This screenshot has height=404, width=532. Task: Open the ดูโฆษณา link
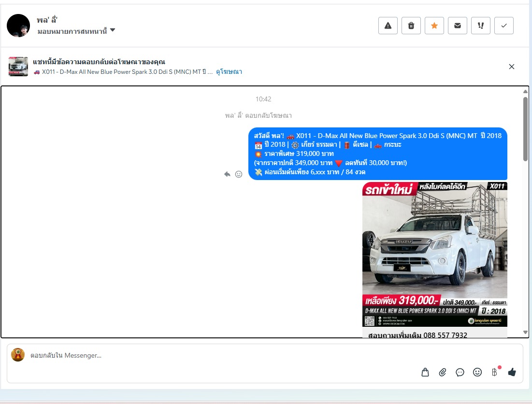pos(229,72)
